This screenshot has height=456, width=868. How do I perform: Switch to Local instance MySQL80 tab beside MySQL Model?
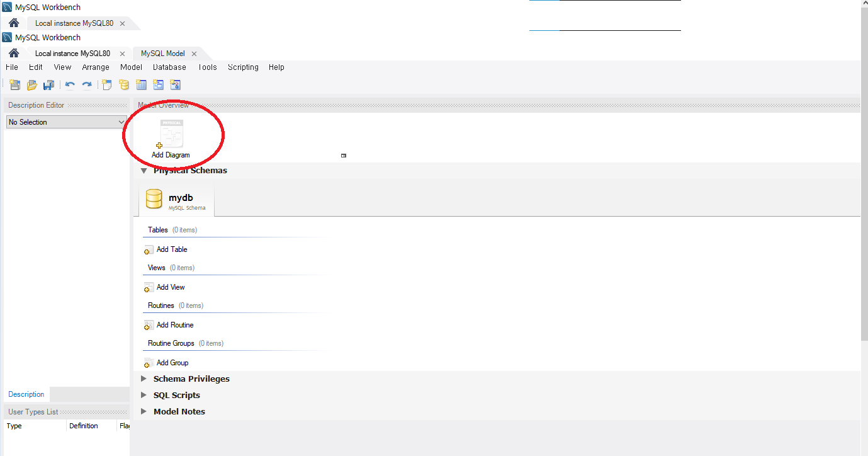click(x=72, y=54)
